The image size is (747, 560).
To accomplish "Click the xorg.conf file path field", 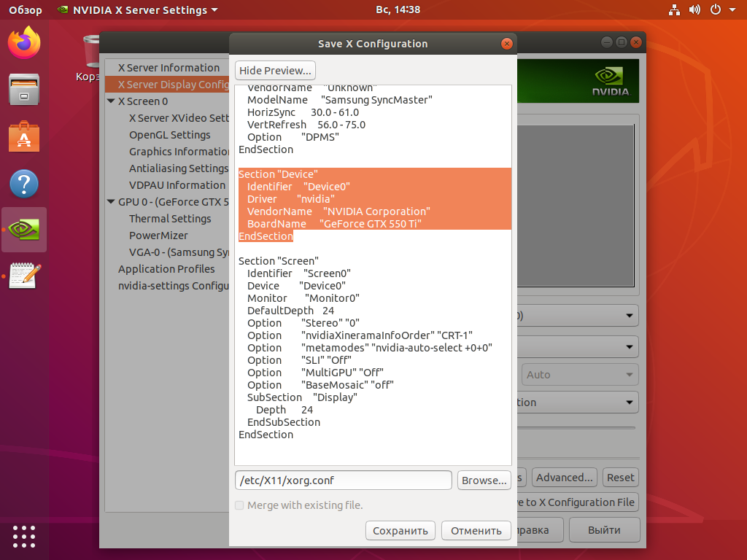I will click(343, 481).
